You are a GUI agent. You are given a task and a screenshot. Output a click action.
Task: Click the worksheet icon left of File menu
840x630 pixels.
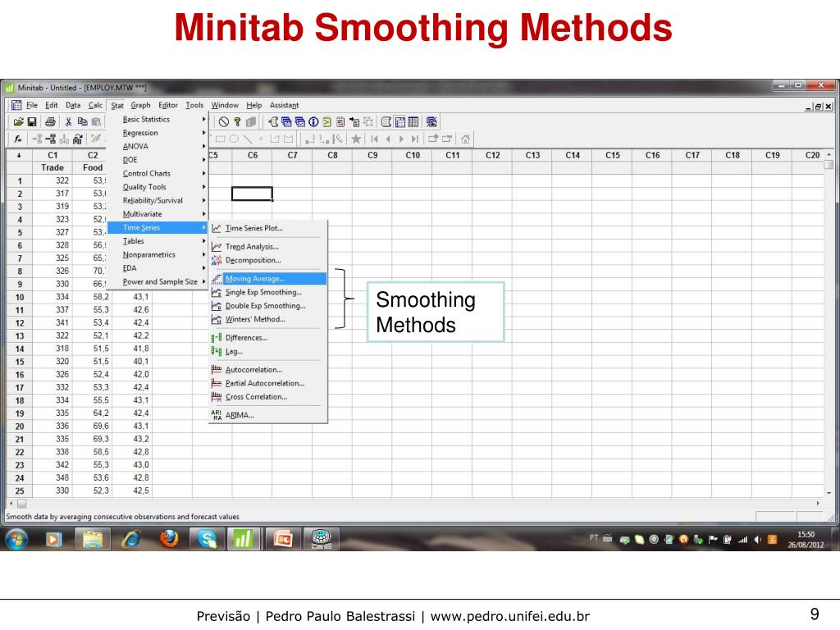16,105
